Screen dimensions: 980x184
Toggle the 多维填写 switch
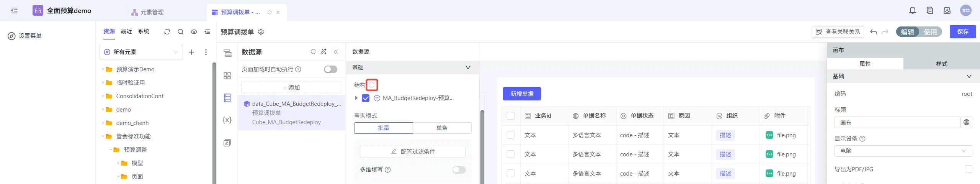point(459,170)
